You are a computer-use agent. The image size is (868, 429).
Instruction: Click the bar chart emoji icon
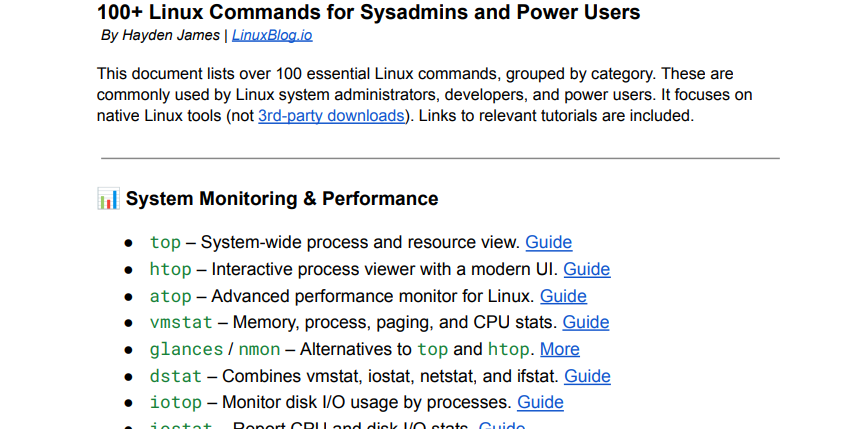coord(108,199)
